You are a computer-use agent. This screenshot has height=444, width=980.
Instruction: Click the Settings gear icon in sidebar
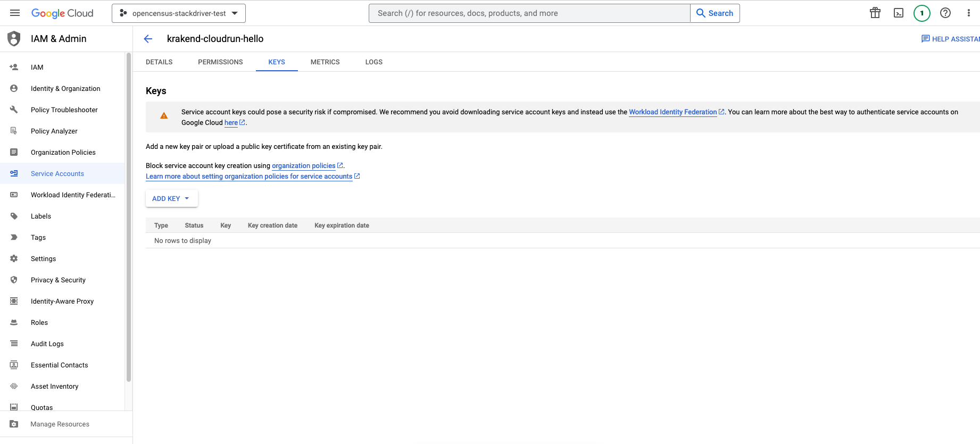tap(14, 258)
